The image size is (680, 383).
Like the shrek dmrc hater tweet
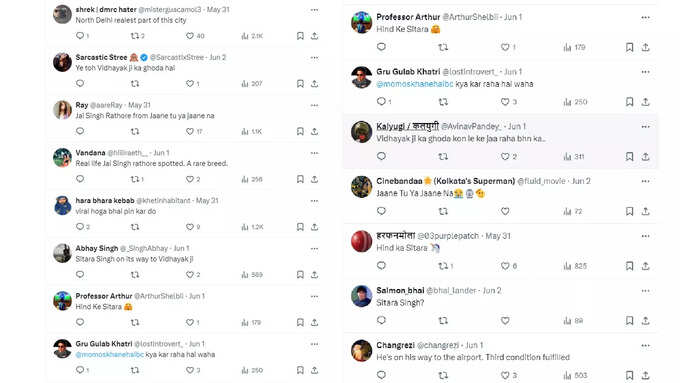point(190,36)
